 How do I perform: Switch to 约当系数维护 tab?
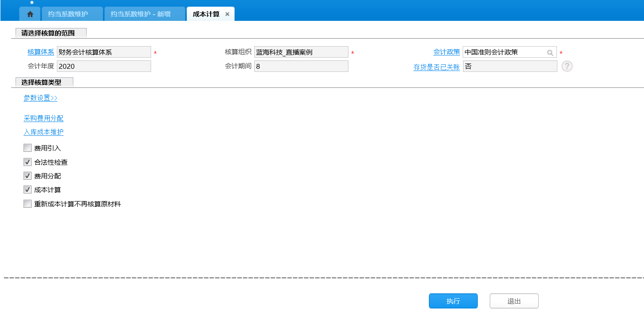(x=68, y=14)
